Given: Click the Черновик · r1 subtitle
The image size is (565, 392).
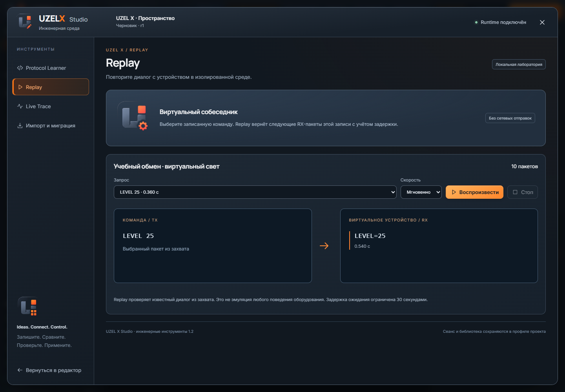Looking at the screenshot, I should click(130, 25).
